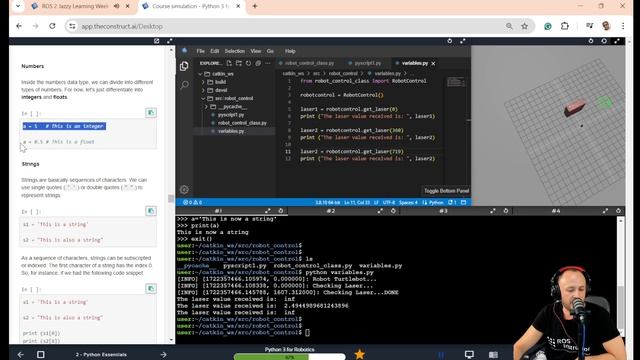This screenshot has height=360, width=640.
Task: Mute the ROS 2 Jazzy Learning browser tab
Action: click(x=117, y=6)
